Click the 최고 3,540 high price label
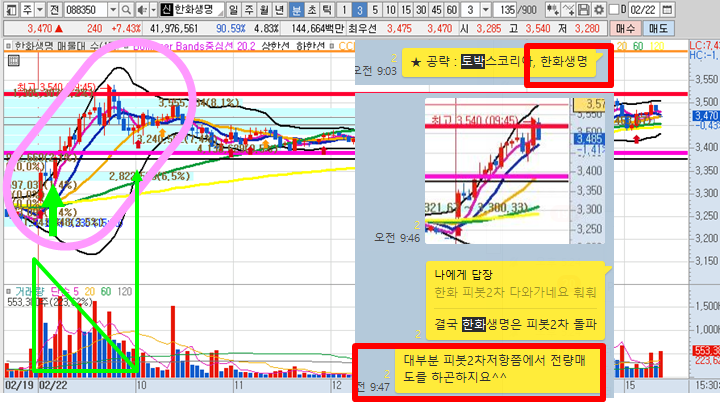This screenshot has width=720, height=402. [x=56, y=87]
